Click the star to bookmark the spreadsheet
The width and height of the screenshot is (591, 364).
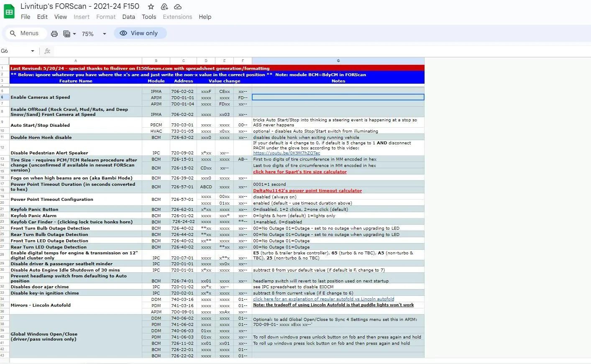click(x=150, y=7)
